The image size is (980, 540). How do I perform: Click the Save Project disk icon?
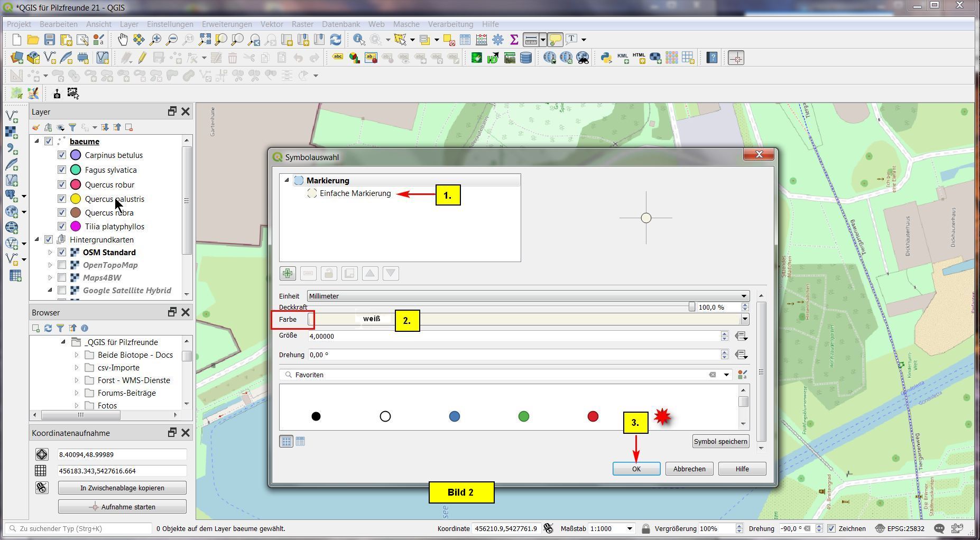(49, 40)
